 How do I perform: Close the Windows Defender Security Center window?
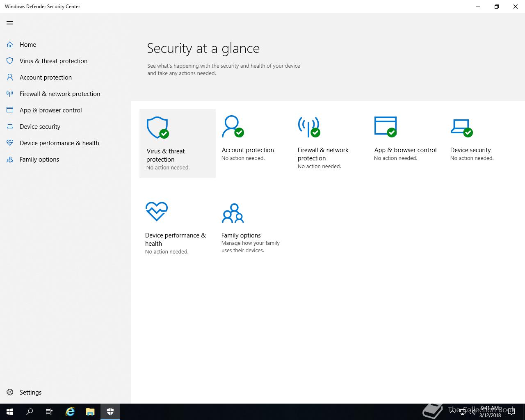[516, 7]
